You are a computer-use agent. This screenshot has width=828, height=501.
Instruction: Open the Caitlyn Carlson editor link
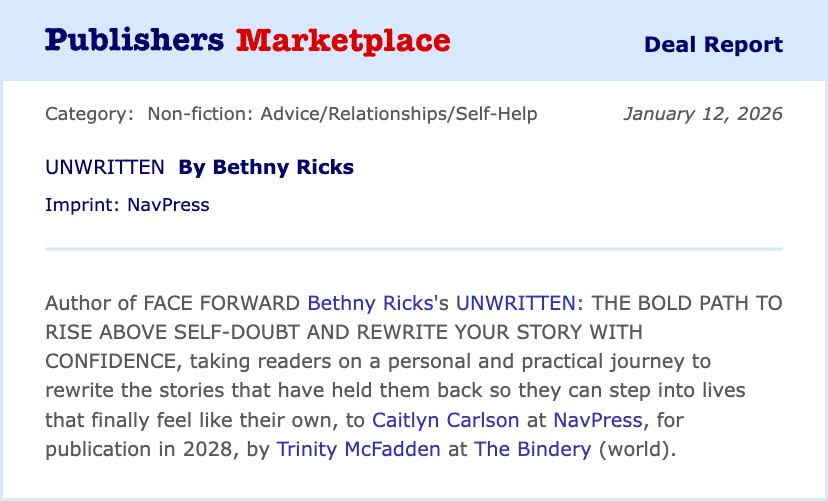click(x=446, y=420)
